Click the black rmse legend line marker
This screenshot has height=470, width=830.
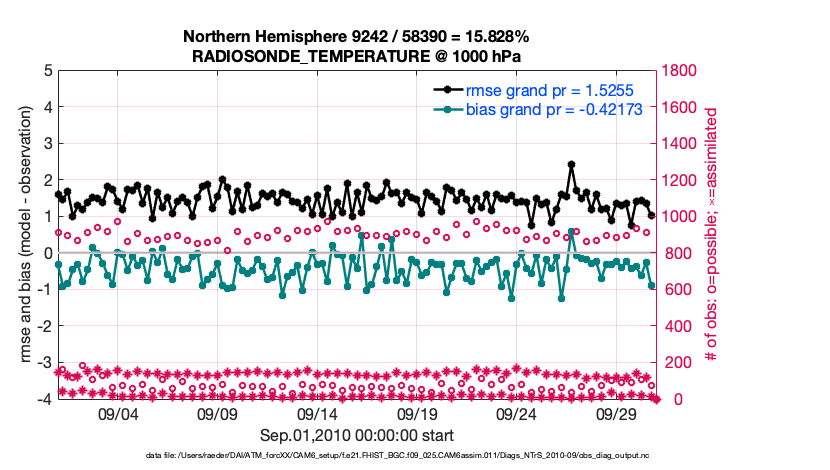(x=448, y=90)
